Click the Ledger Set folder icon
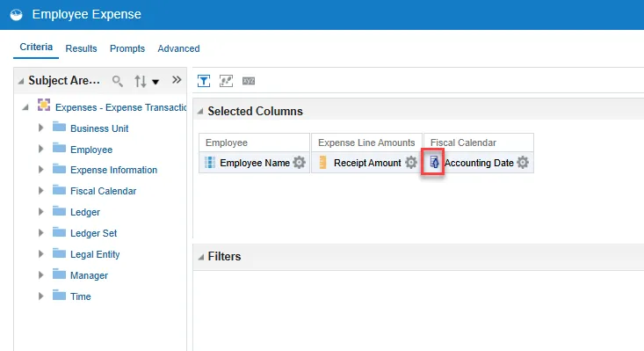Image resolution: width=644 pixels, height=351 pixels. pyautogui.click(x=59, y=232)
